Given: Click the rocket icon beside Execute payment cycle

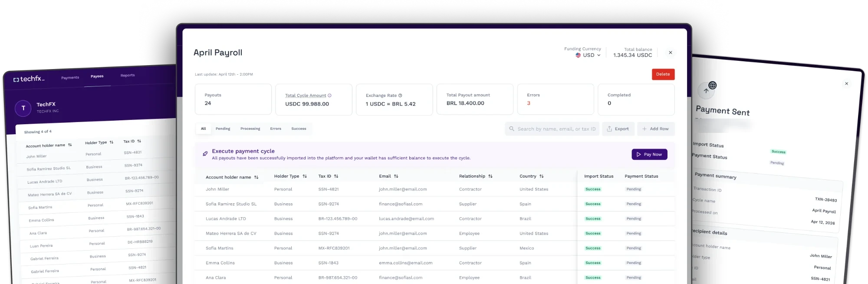Looking at the screenshot, I should (205, 154).
